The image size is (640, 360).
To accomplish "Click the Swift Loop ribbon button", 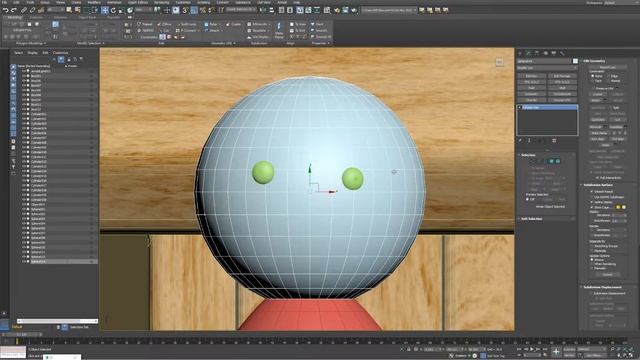I will tap(188, 24).
